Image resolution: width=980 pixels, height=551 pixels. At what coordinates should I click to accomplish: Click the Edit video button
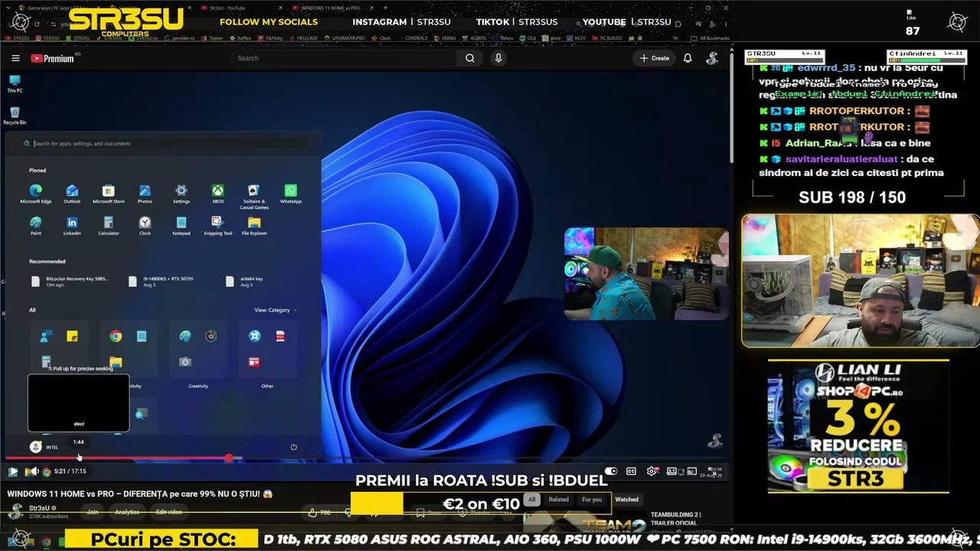pyautogui.click(x=168, y=512)
